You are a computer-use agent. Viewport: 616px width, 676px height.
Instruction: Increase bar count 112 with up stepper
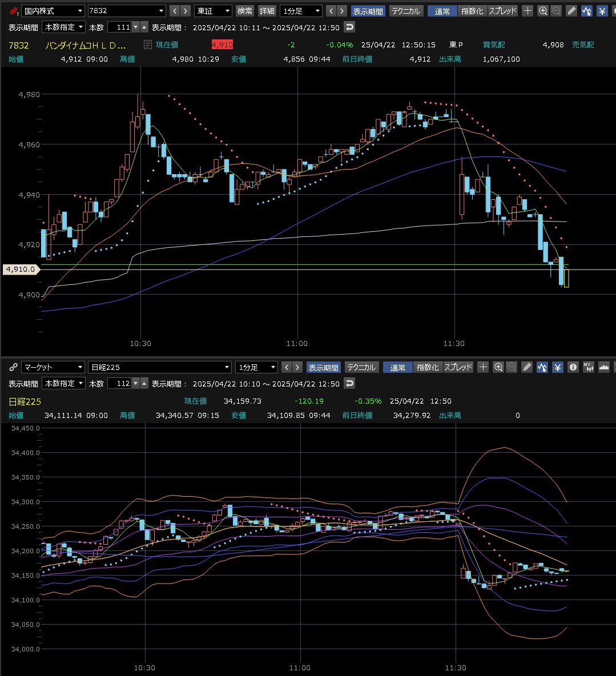(x=144, y=383)
